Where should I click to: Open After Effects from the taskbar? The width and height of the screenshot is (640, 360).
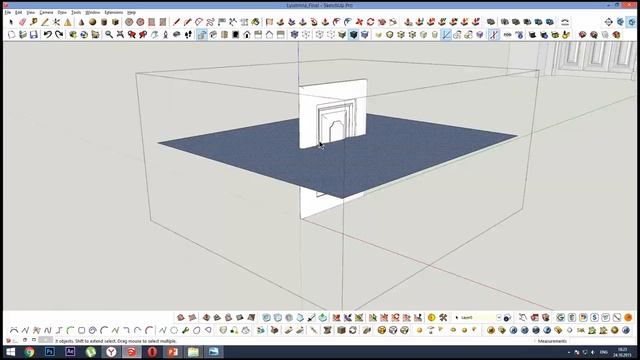pyautogui.click(x=70, y=352)
